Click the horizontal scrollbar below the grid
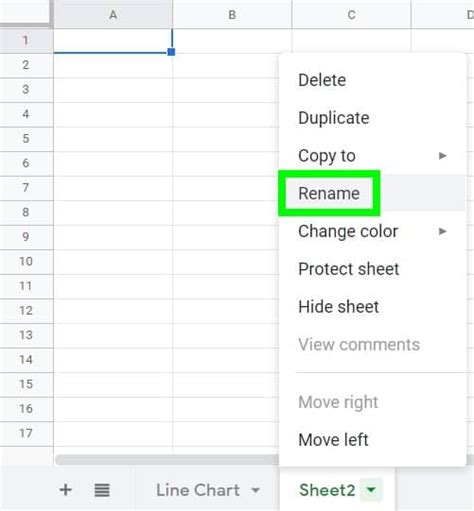This screenshot has height=511, width=474. [167, 460]
